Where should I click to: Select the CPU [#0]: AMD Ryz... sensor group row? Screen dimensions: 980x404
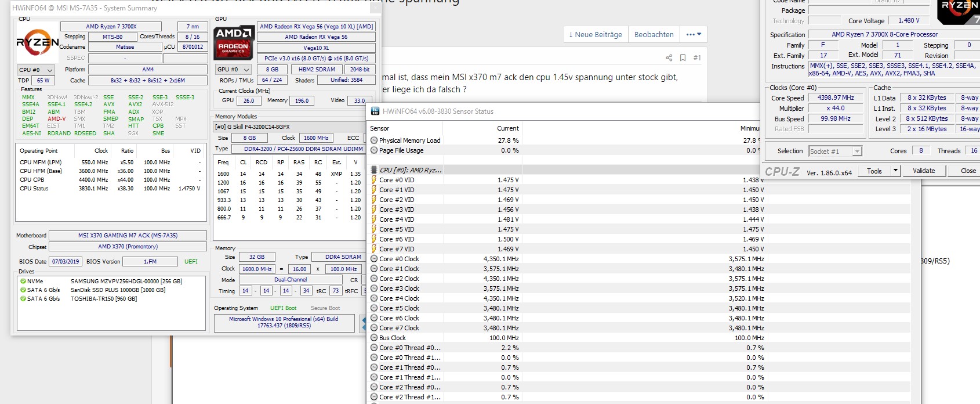tap(564, 170)
